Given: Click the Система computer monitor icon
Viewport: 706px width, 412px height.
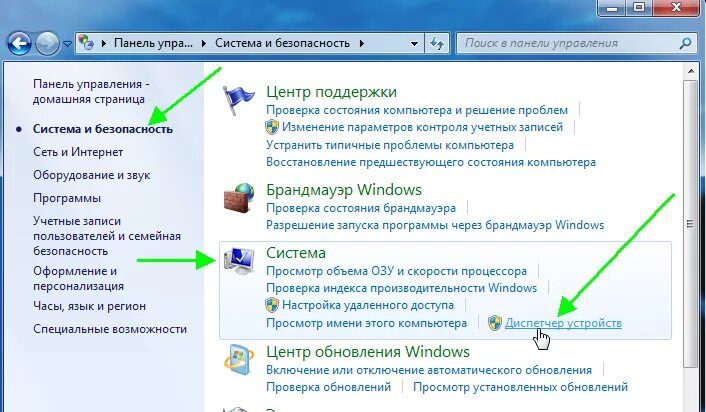Looking at the screenshot, I should 239,261.
